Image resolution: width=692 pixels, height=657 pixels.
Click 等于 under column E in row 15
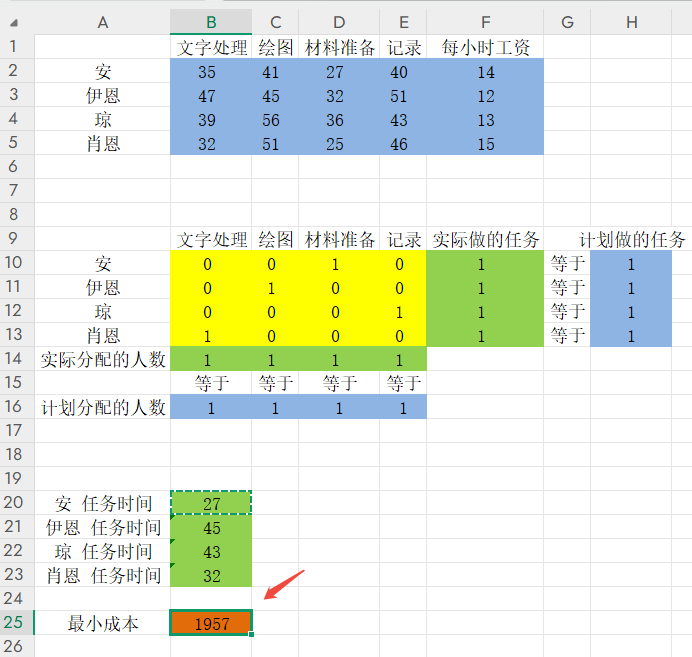click(x=404, y=383)
